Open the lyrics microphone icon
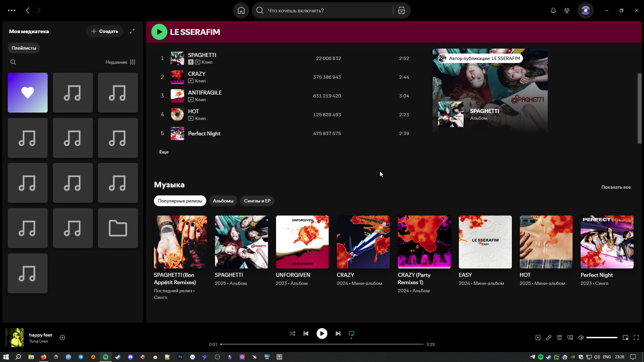Viewport: 644px width, 362px height. [548, 338]
